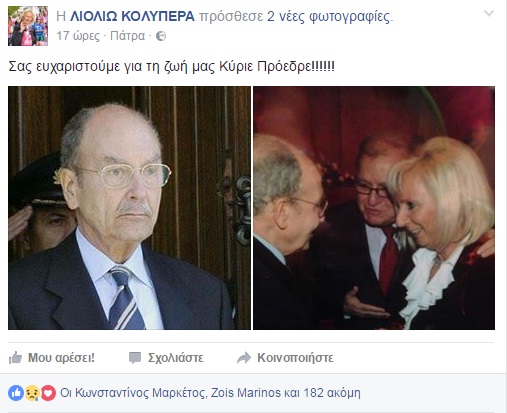Open the right photo with the blonde woman
Screen dimensions: 507x413
(374, 208)
